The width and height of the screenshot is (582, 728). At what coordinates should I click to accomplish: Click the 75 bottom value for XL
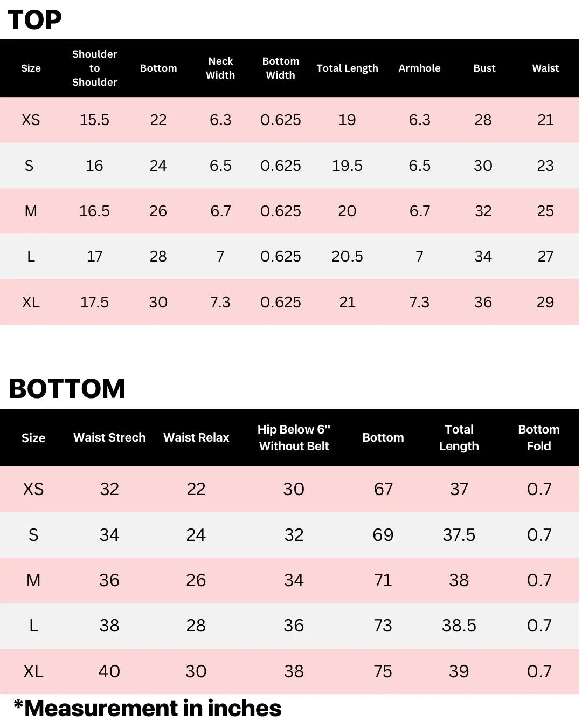tap(383, 671)
